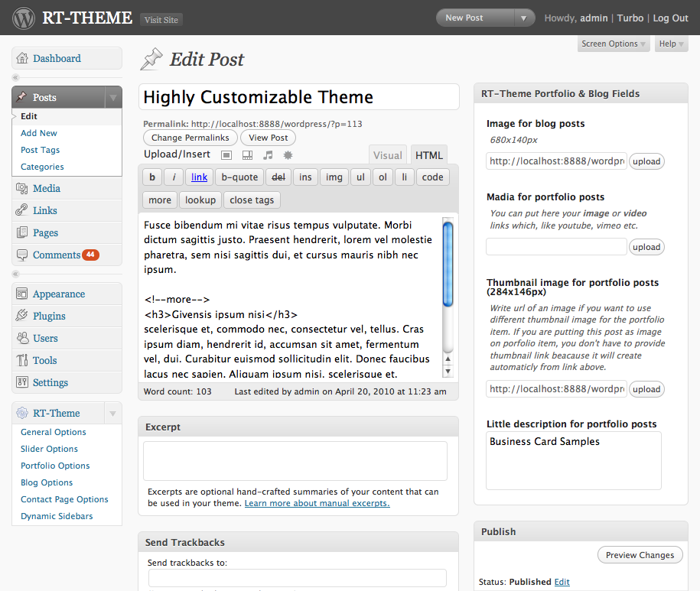Click upload for portfolio media
The width and height of the screenshot is (700, 591).
tap(646, 247)
